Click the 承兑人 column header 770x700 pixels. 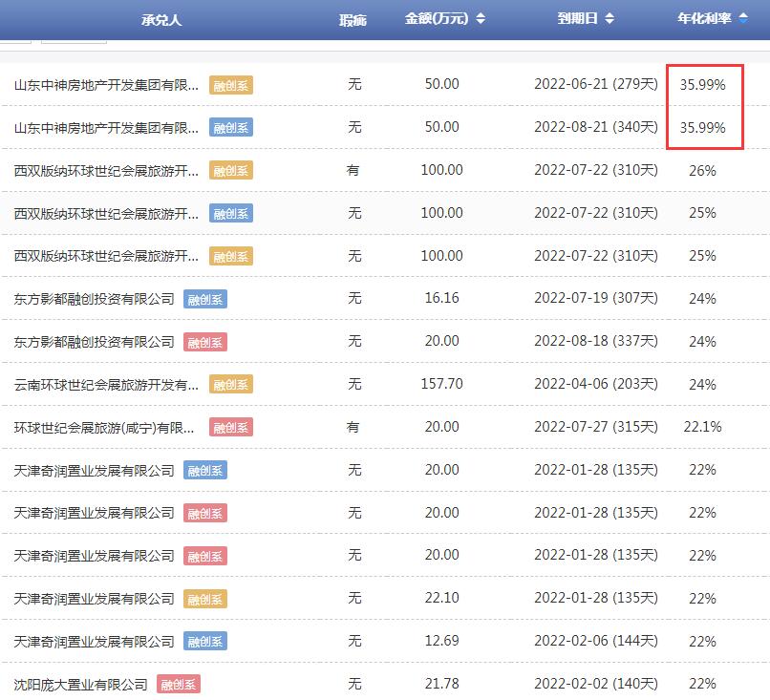pyautogui.click(x=161, y=20)
